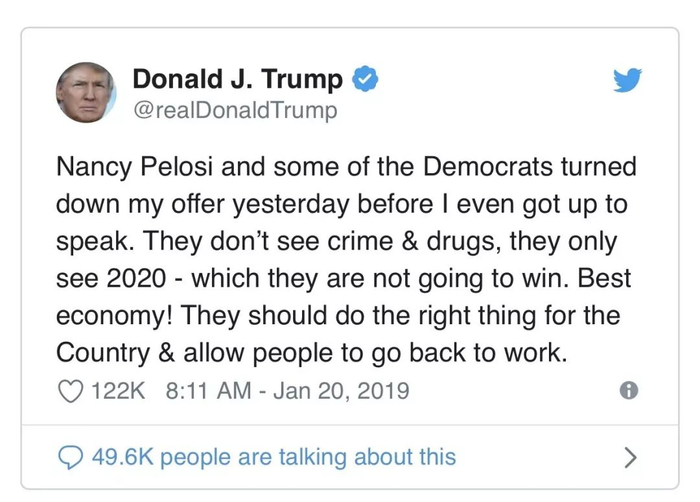Click the blue verified badge

point(366,79)
